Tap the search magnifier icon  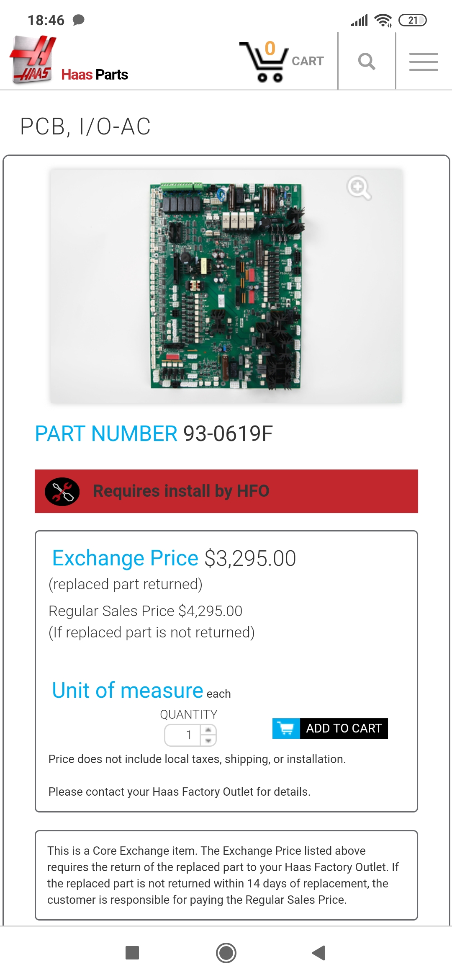tap(367, 61)
